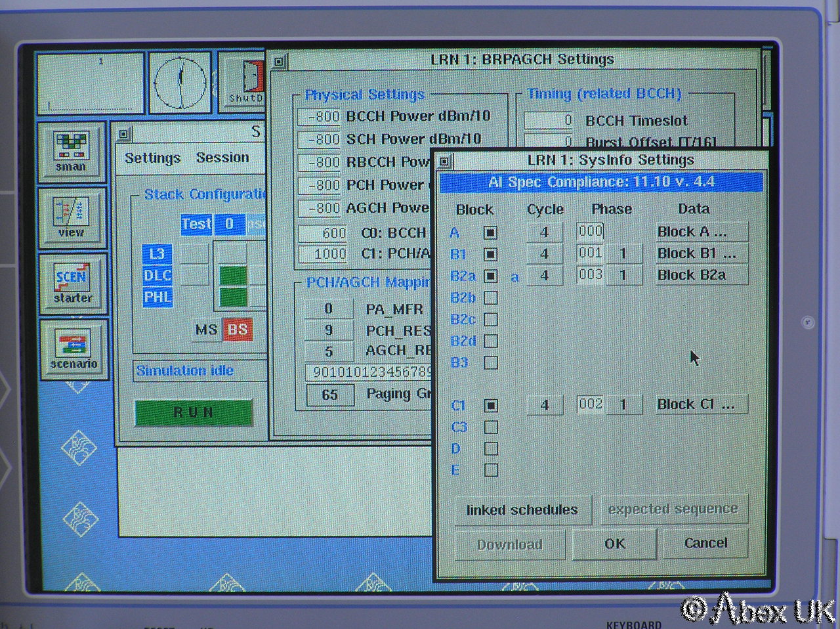Image resolution: width=840 pixels, height=629 pixels.
Task: Open SysInfo Settings window menu icon
Action: (445, 161)
